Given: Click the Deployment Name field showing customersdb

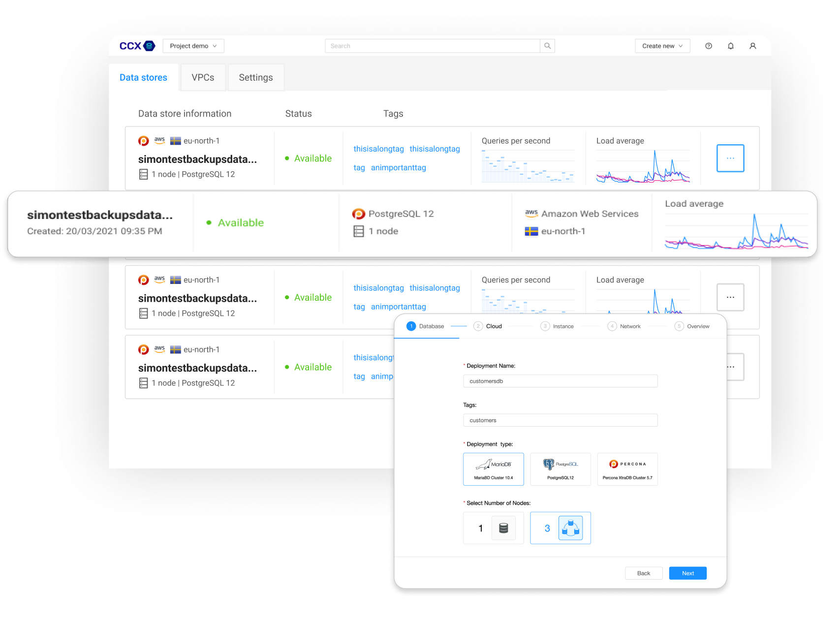Looking at the screenshot, I should (560, 381).
